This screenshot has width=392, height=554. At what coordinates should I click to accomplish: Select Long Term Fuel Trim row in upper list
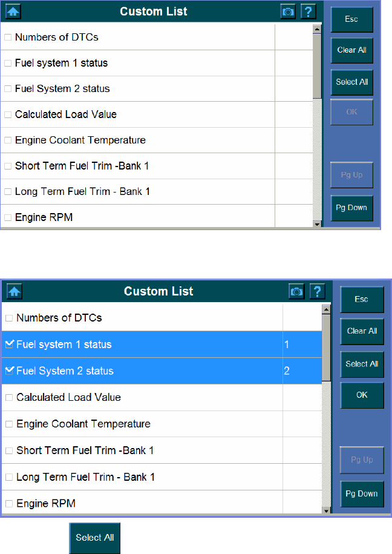(82, 191)
